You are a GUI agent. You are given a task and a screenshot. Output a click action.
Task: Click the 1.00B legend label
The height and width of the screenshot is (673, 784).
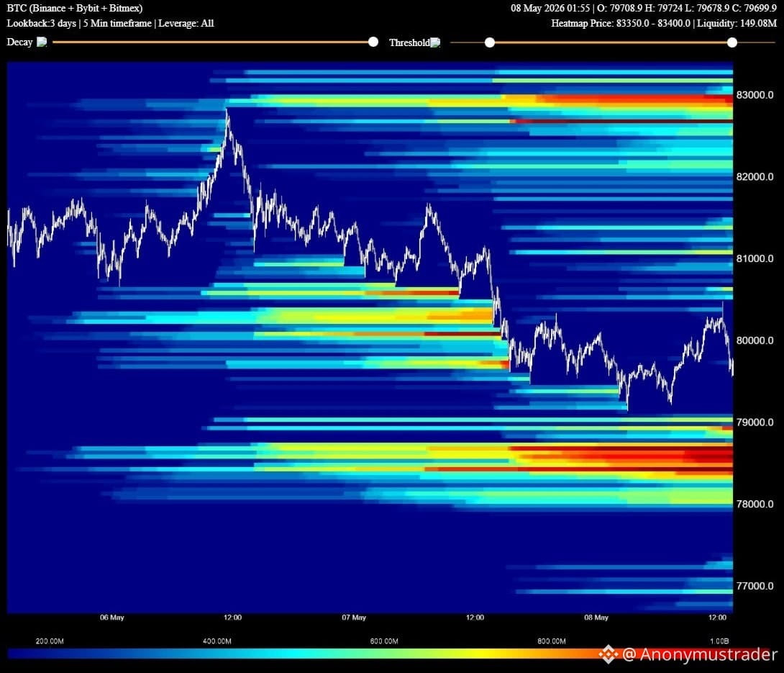click(x=719, y=641)
